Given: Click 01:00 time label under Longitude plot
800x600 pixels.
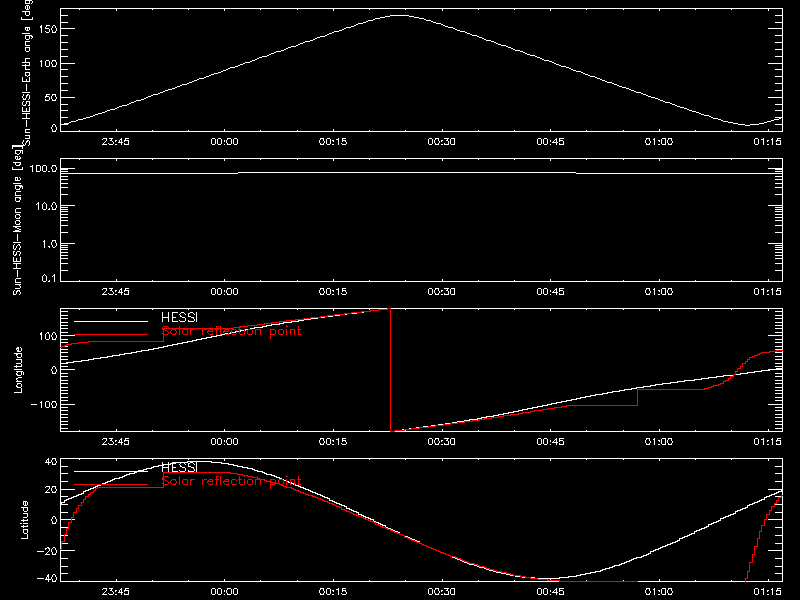Looking at the screenshot, I should click(x=659, y=442).
